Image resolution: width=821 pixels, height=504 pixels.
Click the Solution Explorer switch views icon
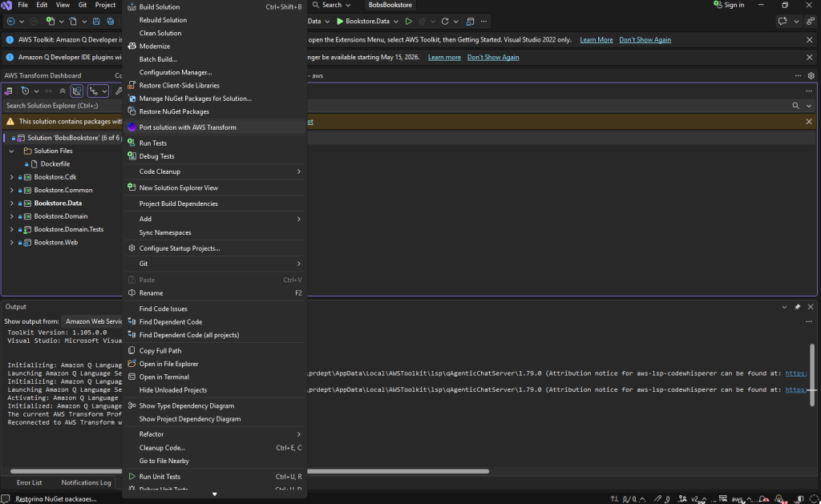(8, 91)
